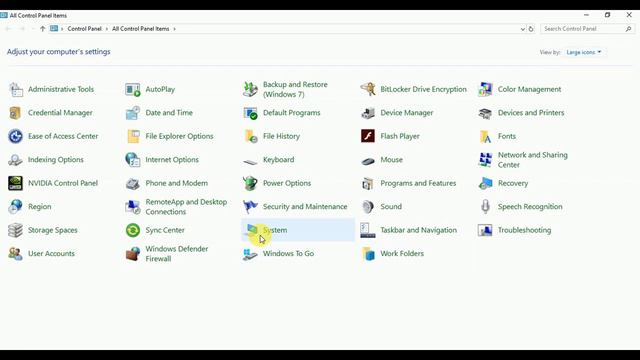Open Sync Center icon

tap(133, 230)
